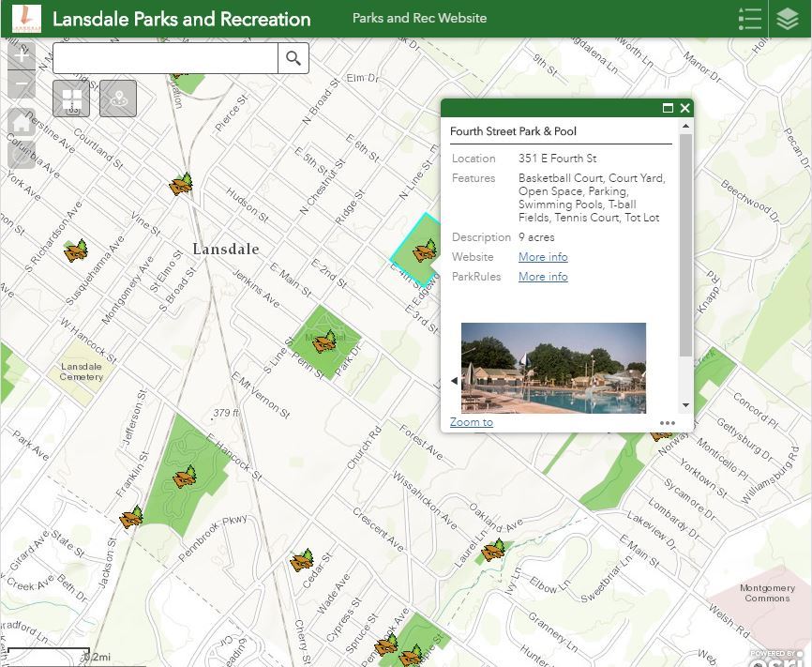812x667 pixels.
Task: Open the layer list stack icon
Action: [788, 19]
